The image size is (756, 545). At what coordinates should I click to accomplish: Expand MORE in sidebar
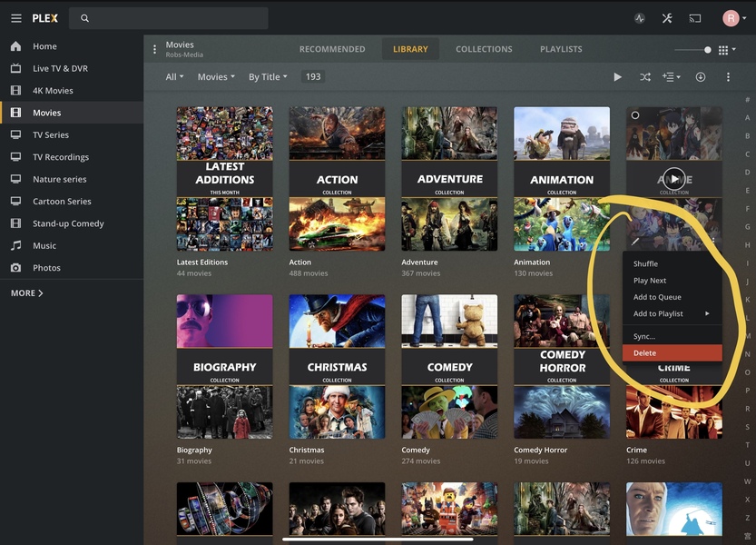tap(27, 293)
